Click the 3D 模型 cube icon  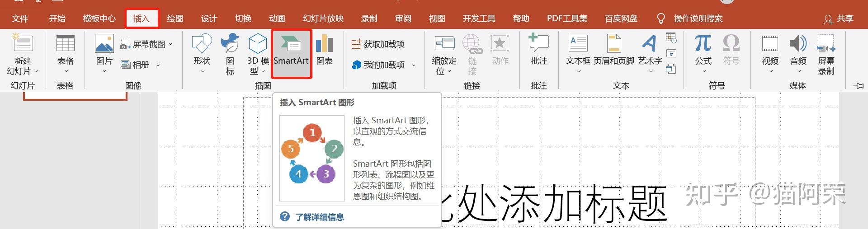258,43
